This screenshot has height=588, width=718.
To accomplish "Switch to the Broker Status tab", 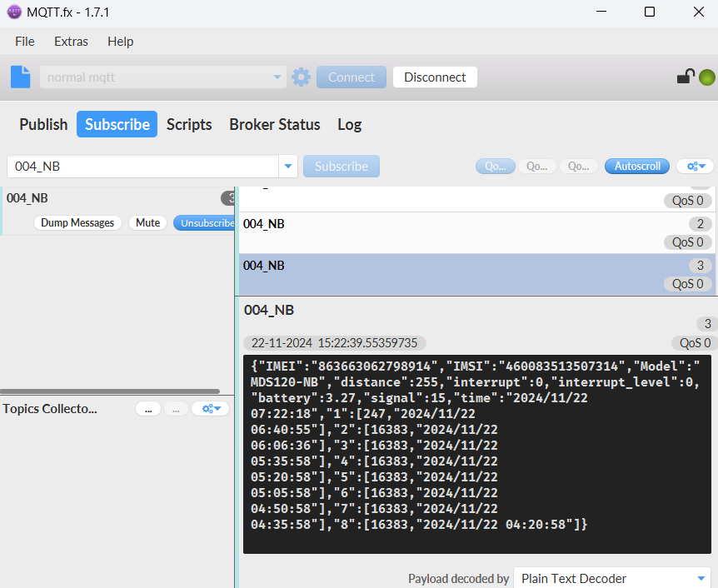I will pos(275,124).
